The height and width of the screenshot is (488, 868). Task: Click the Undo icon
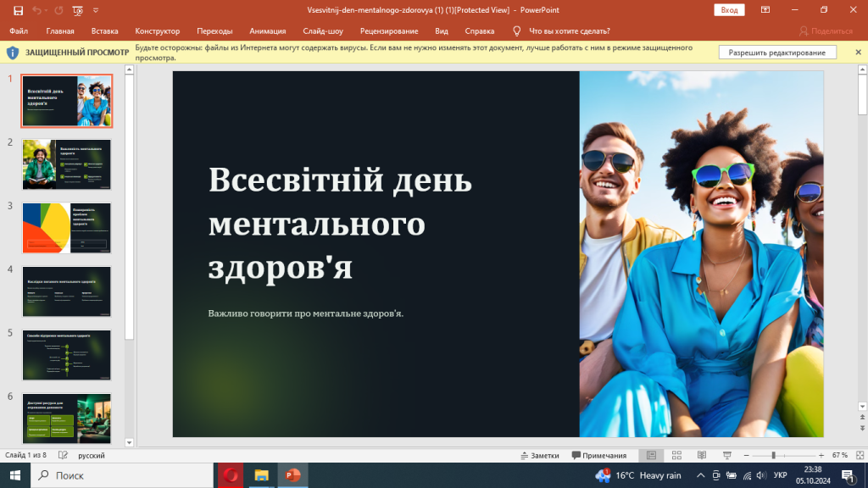pos(38,10)
